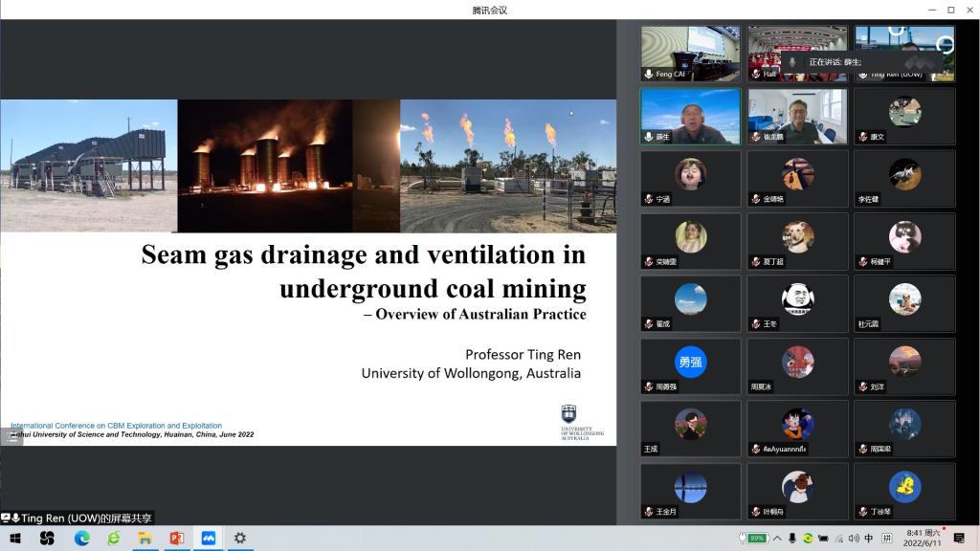Open the Chinese input mode indicator
This screenshot has width=980, height=551.
click(869, 539)
